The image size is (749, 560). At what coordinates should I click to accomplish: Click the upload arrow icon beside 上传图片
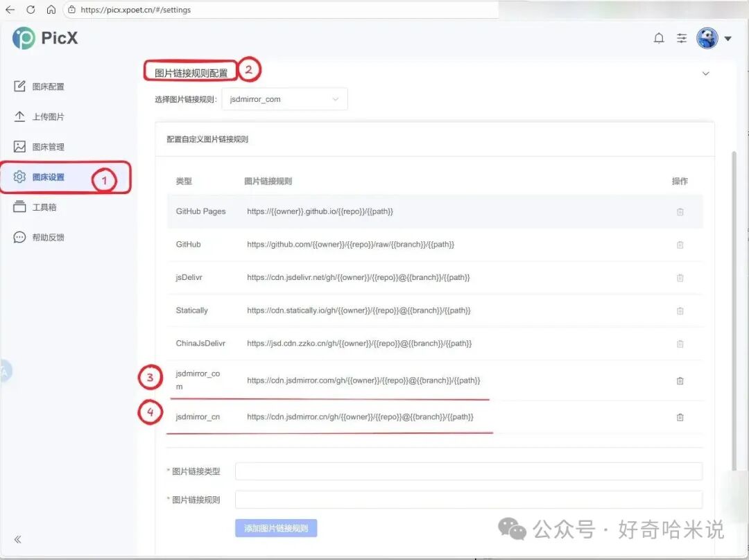tap(19, 116)
